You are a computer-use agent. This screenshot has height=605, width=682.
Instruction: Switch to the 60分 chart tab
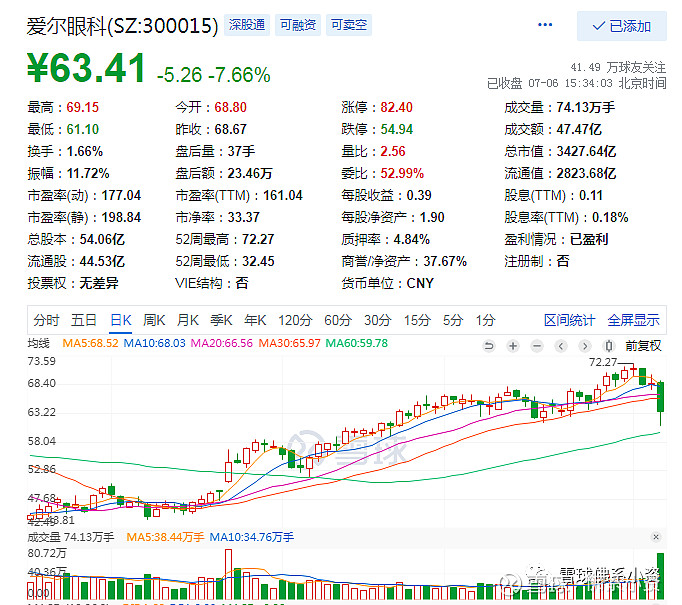click(x=338, y=321)
